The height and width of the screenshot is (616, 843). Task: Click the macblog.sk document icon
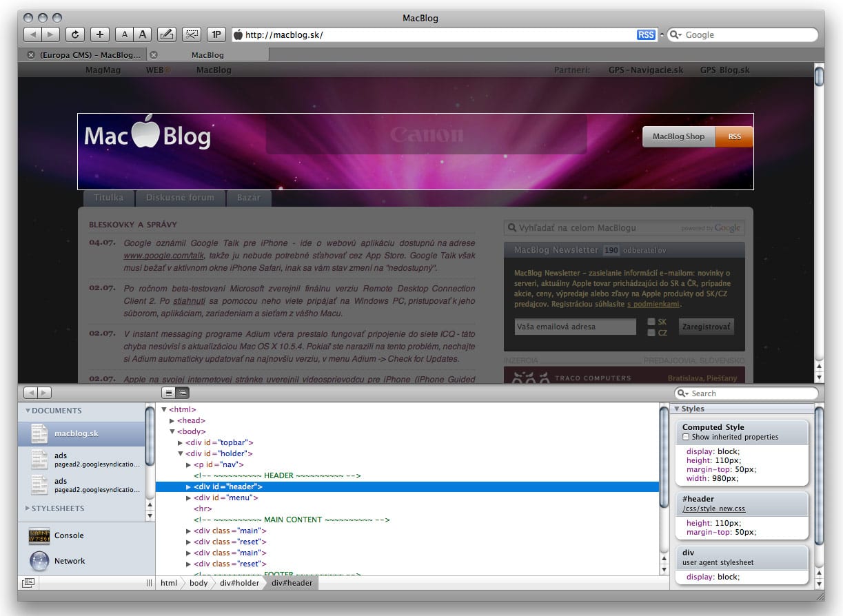(x=40, y=433)
